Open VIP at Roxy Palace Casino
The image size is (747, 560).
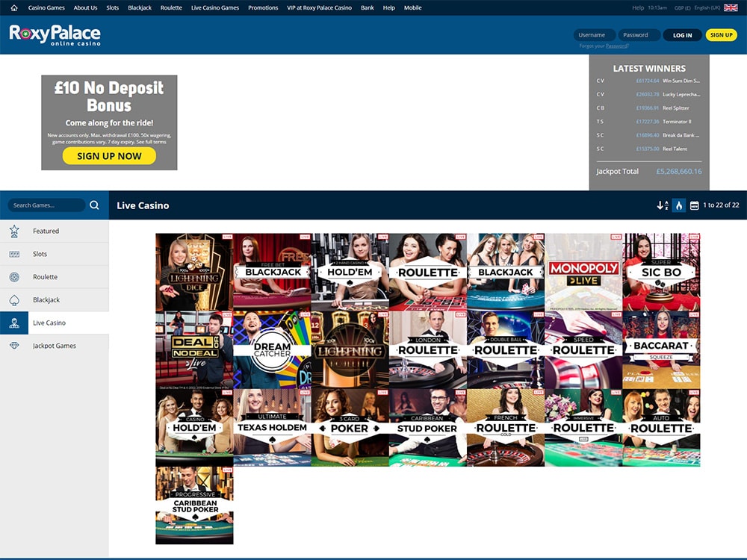click(x=319, y=7)
